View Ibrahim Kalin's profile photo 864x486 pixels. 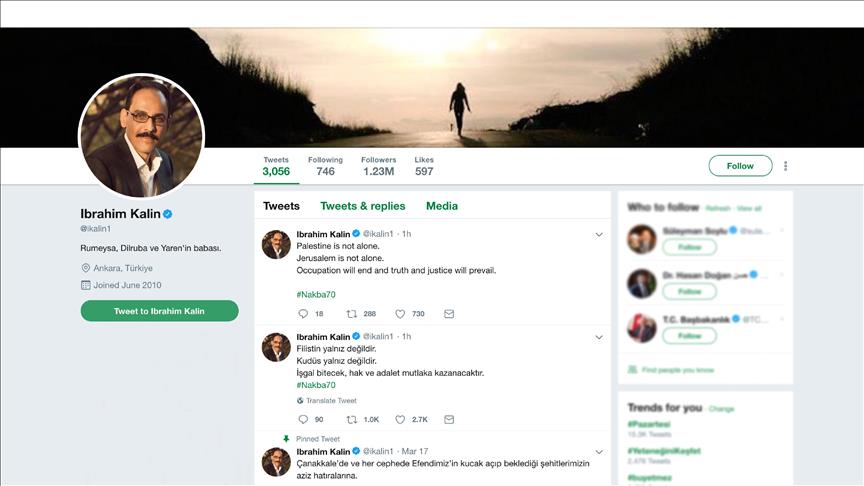coord(141,136)
